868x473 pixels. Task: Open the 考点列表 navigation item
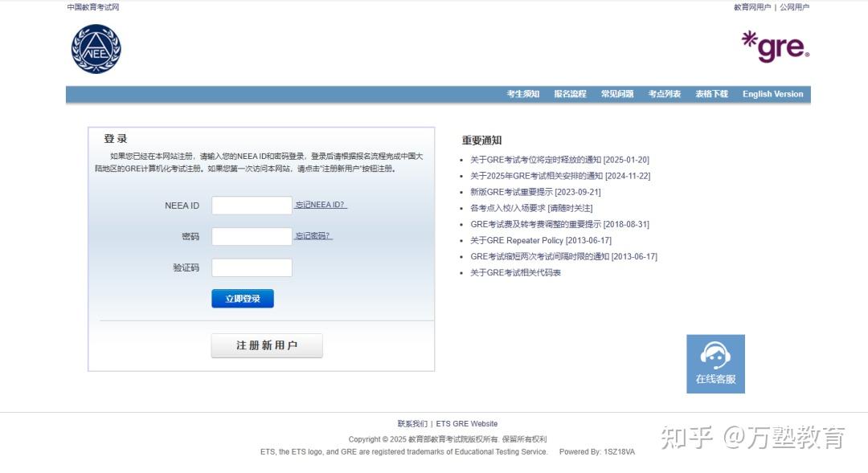[x=665, y=94]
